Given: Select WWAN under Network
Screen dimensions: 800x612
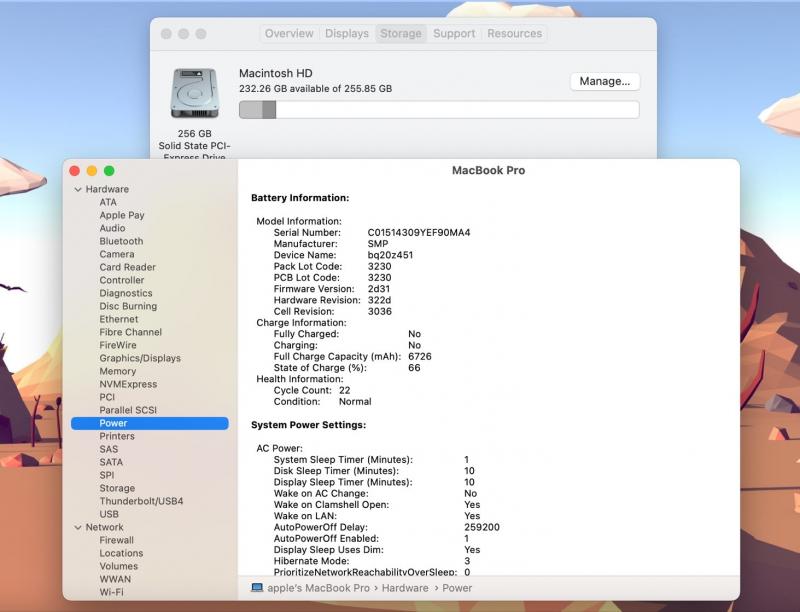Looking at the screenshot, I should pyautogui.click(x=115, y=579).
